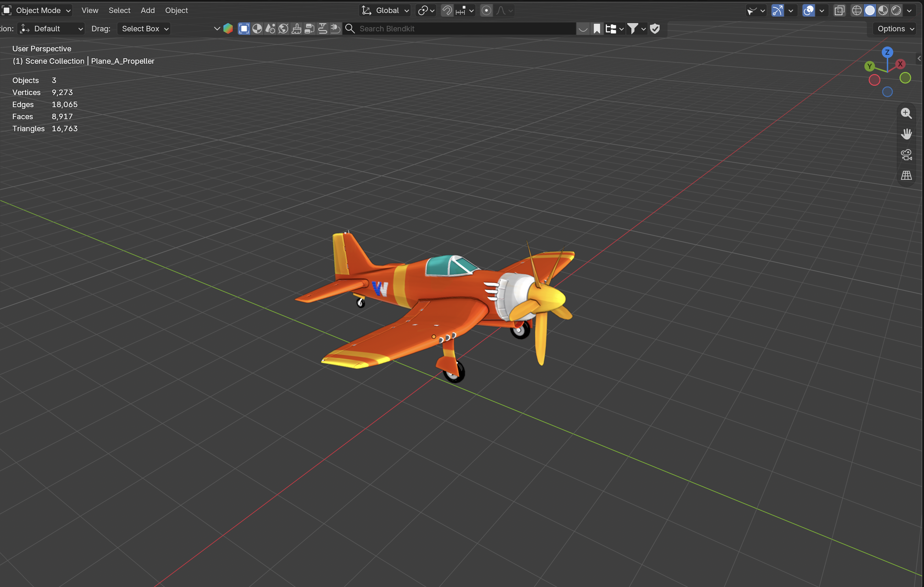The height and width of the screenshot is (587, 924).
Task: Open the Object Mode dropdown
Action: (37, 10)
